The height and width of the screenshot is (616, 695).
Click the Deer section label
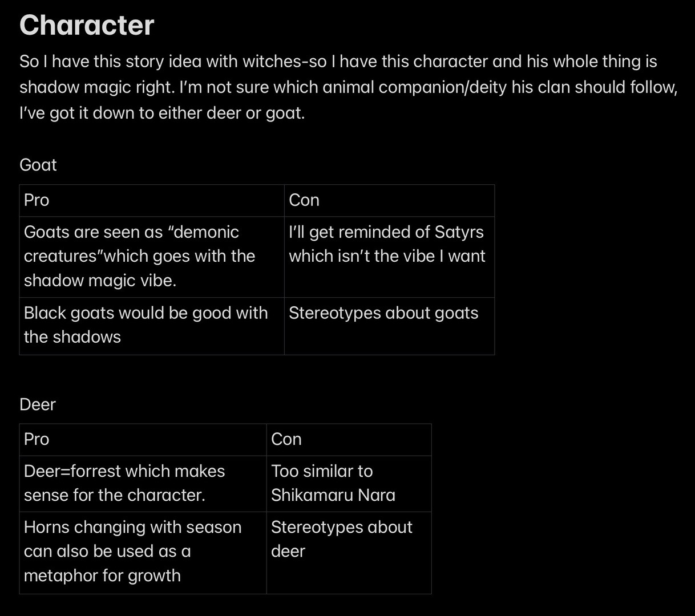click(38, 404)
